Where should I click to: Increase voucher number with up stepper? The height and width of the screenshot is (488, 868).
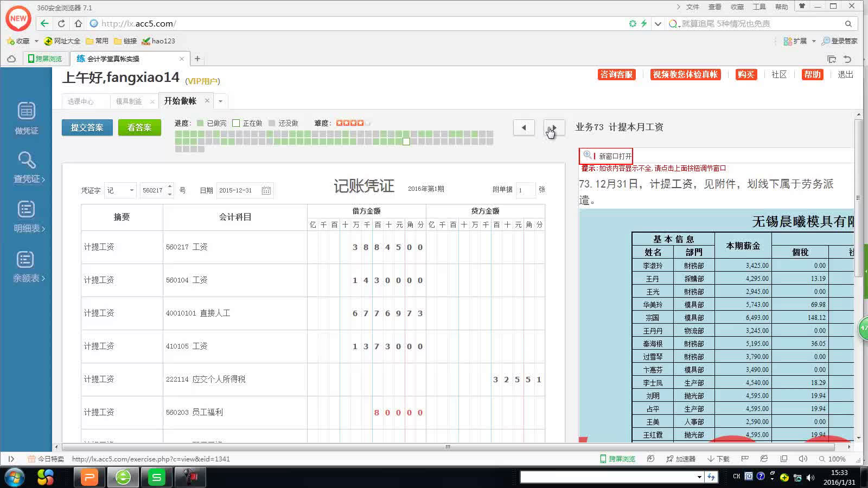coord(170,187)
